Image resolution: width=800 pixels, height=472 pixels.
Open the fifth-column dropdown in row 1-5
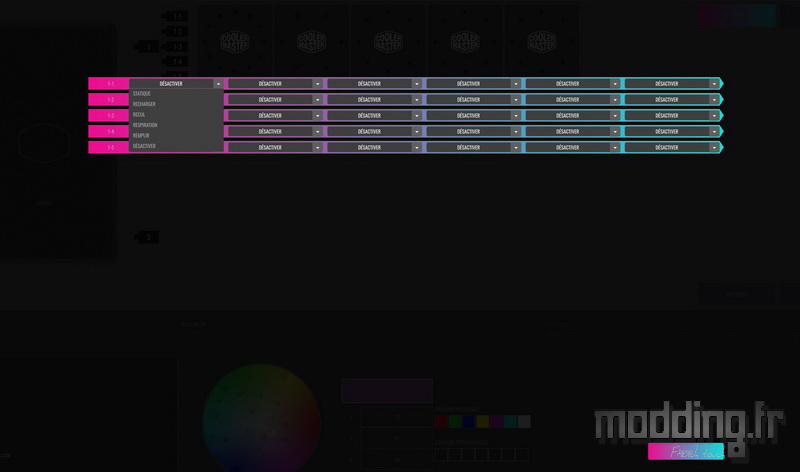[573, 147]
